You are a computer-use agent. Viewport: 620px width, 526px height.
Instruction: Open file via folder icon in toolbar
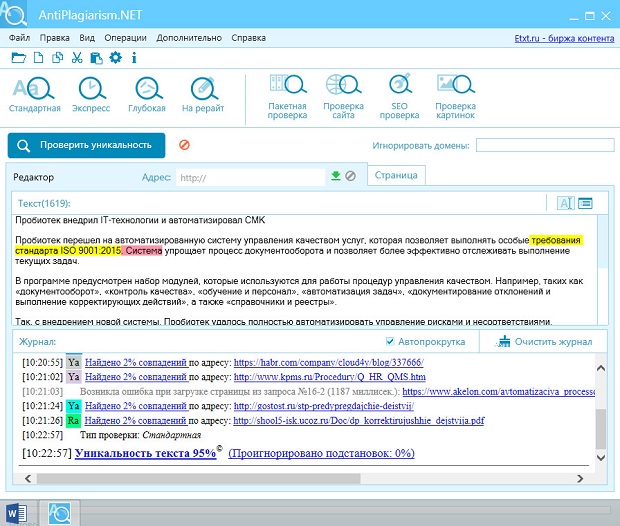click(x=18, y=58)
